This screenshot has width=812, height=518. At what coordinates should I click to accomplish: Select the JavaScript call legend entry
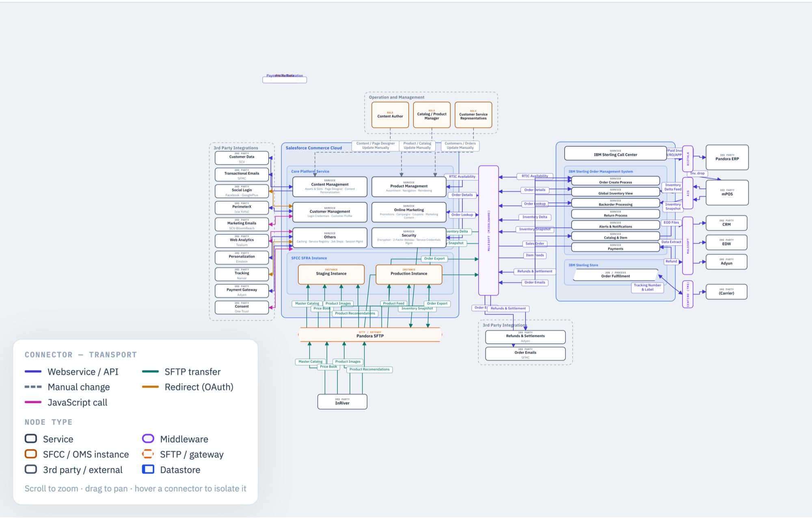[66, 402]
